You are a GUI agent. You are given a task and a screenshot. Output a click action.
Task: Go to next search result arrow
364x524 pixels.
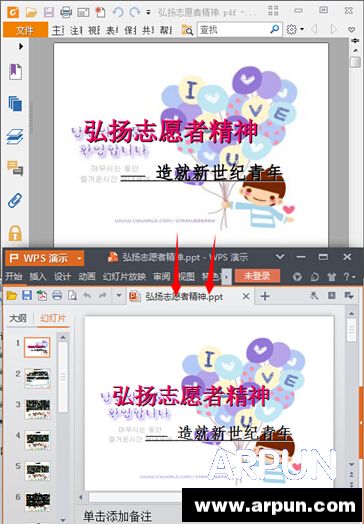tap(333, 29)
